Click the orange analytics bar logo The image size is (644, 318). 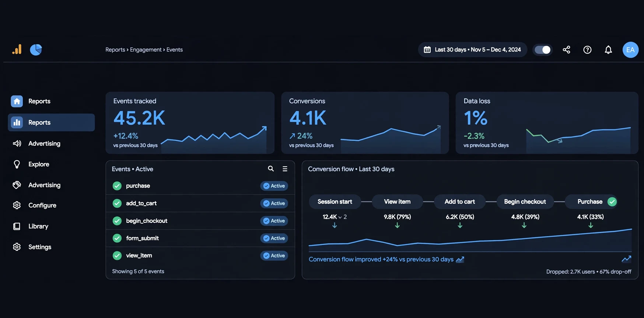click(x=17, y=49)
